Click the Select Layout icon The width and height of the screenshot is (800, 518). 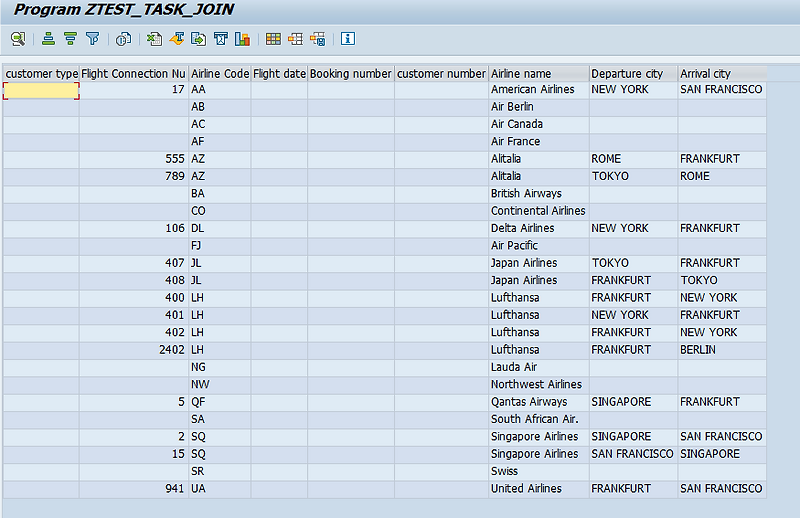tap(295, 39)
